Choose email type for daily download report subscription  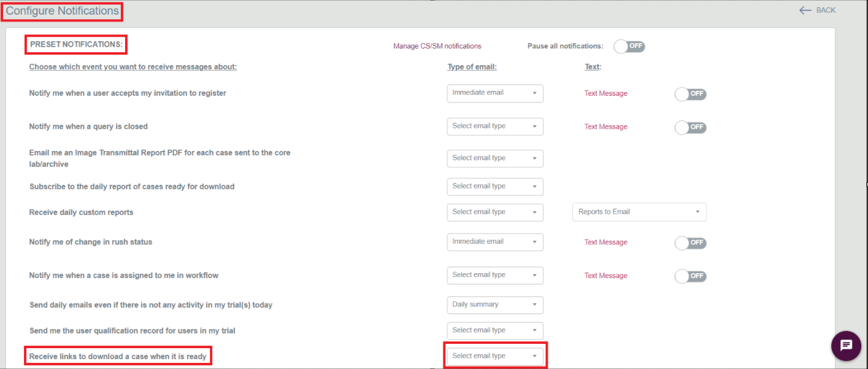click(494, 186)
